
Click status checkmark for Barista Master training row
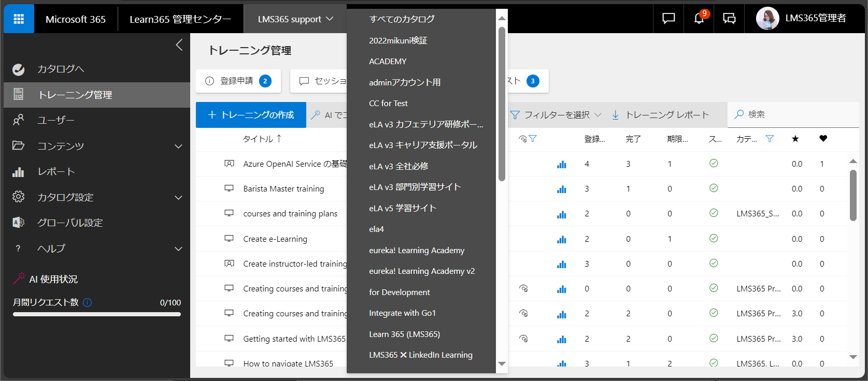714,188
